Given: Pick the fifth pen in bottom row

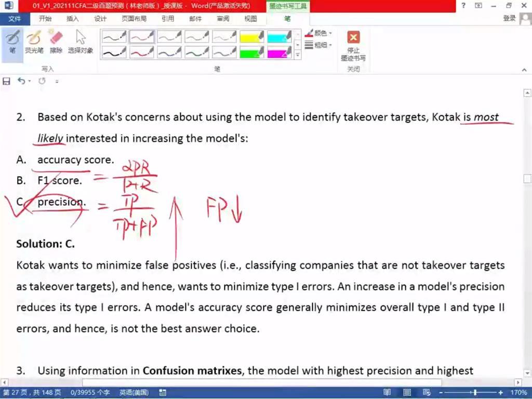Looking at the screenshot, I should click(x=224, y=52).
